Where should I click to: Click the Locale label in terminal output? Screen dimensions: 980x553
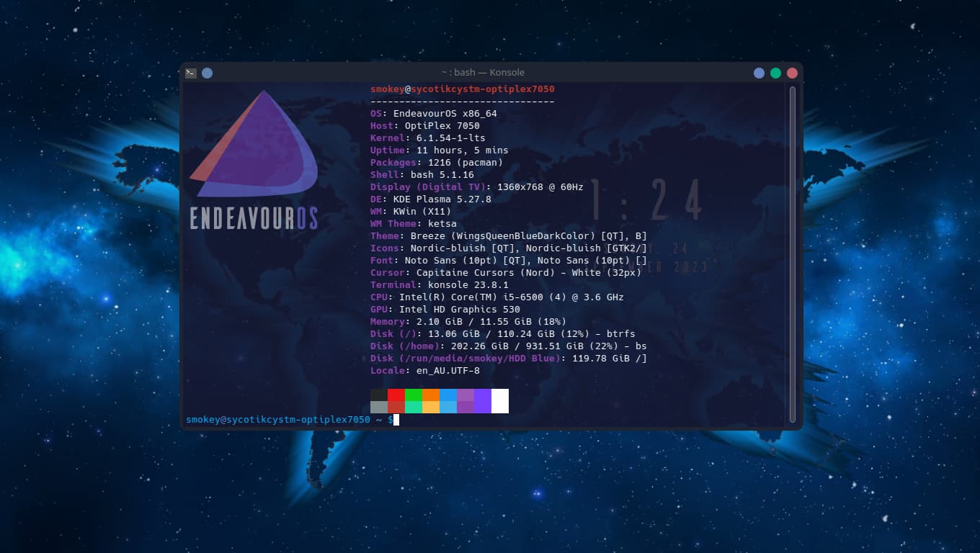pos(387,371)
